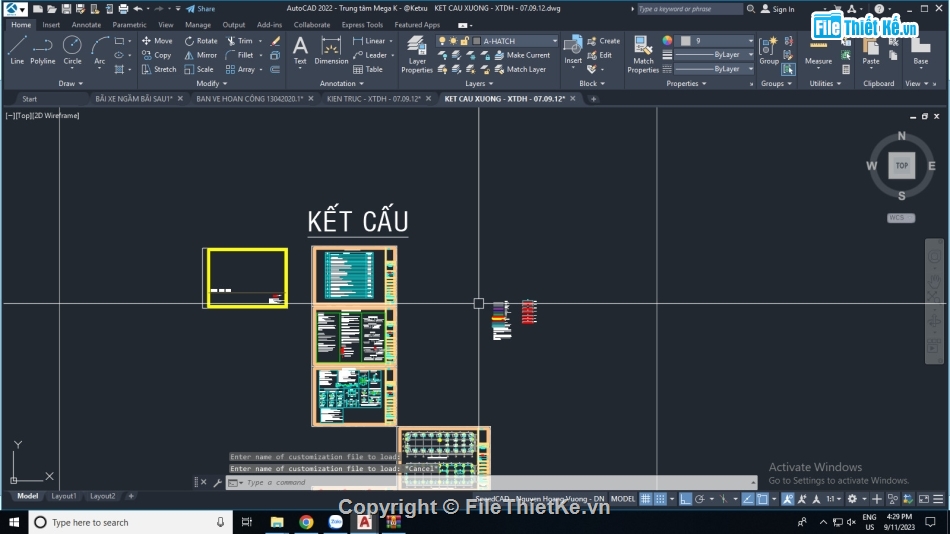Click Match Properties icon
The width and height of the screenshot is (950, 534).
click(x=643, y=55)
